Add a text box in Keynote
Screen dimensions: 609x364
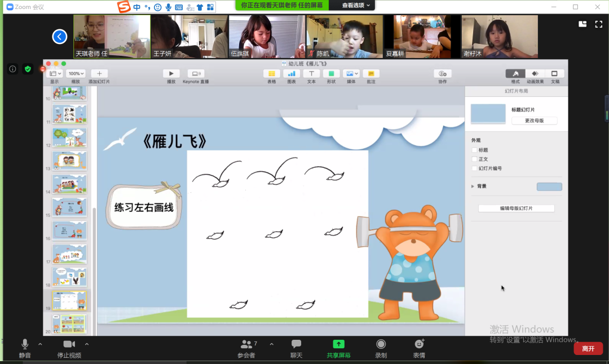[x=311, y=73]
